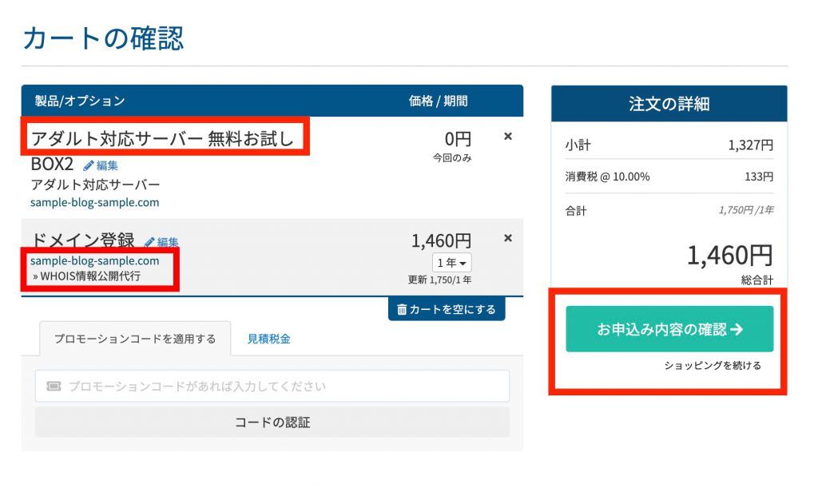Click the 注文の詳細 panel header

[x=669, y=104]
